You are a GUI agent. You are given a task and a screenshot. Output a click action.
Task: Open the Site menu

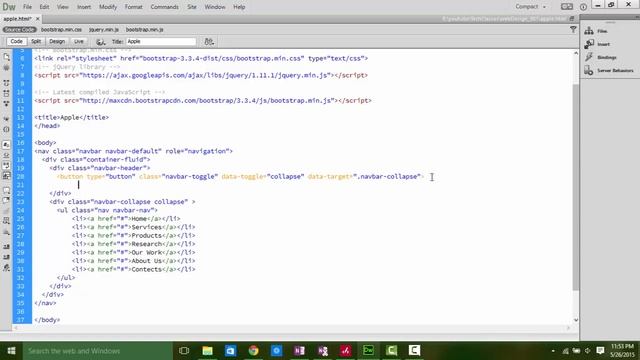pos(192,7)
